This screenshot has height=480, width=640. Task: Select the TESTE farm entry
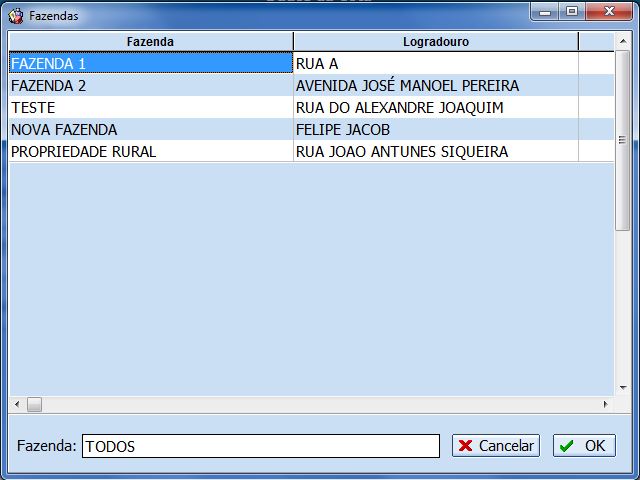(x=150, y=108)
